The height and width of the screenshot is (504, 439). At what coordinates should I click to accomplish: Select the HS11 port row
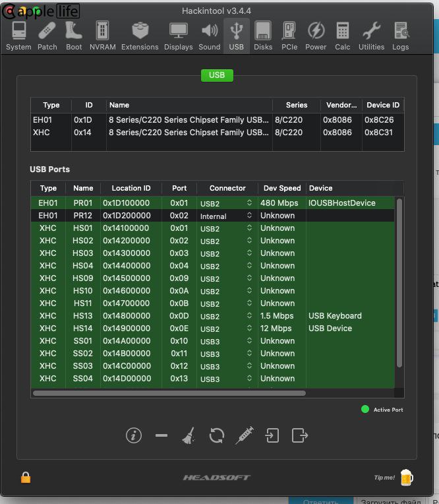[213, 303]
